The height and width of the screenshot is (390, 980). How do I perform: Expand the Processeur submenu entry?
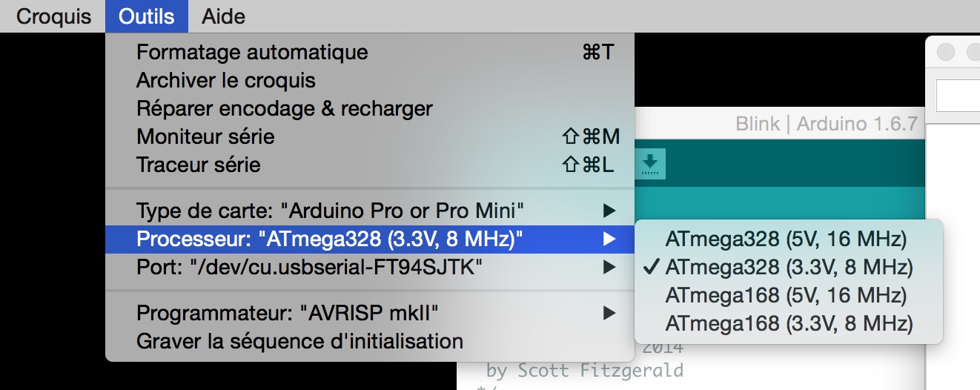click(330, 239)
